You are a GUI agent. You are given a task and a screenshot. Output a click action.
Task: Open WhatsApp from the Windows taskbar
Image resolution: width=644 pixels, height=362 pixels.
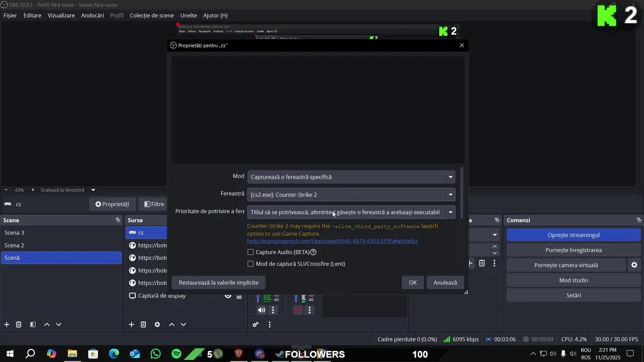pyautogui.click(x=155, y=354)
